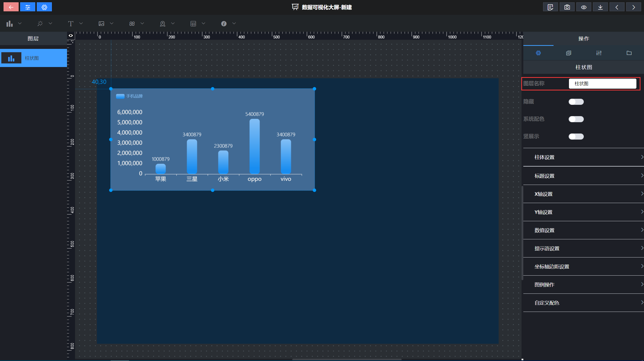
Task: Open the gear settings tab in panel
Action: pyautogui.click(x=538, y=53)
